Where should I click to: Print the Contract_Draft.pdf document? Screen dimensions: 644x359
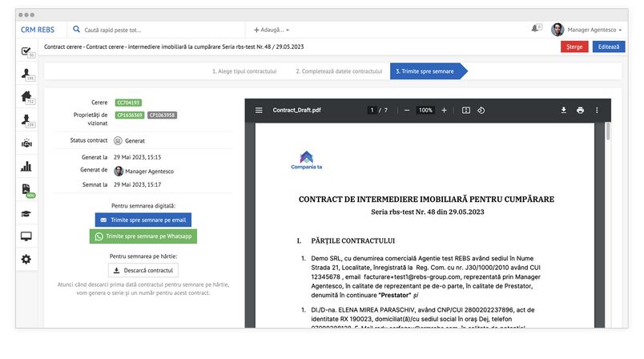point(580,110)
